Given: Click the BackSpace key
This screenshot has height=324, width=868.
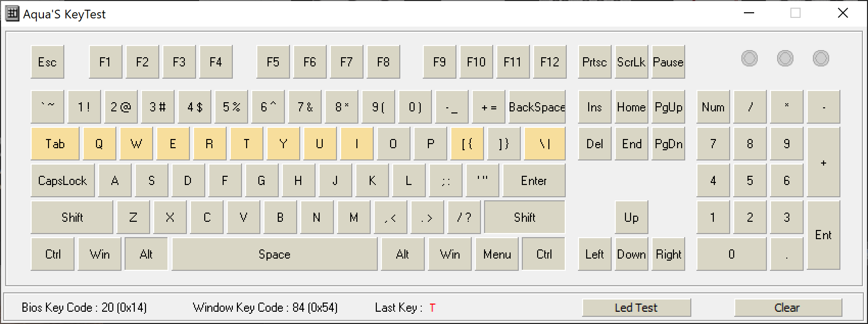Looking at the screenshot, I should 537,107.
